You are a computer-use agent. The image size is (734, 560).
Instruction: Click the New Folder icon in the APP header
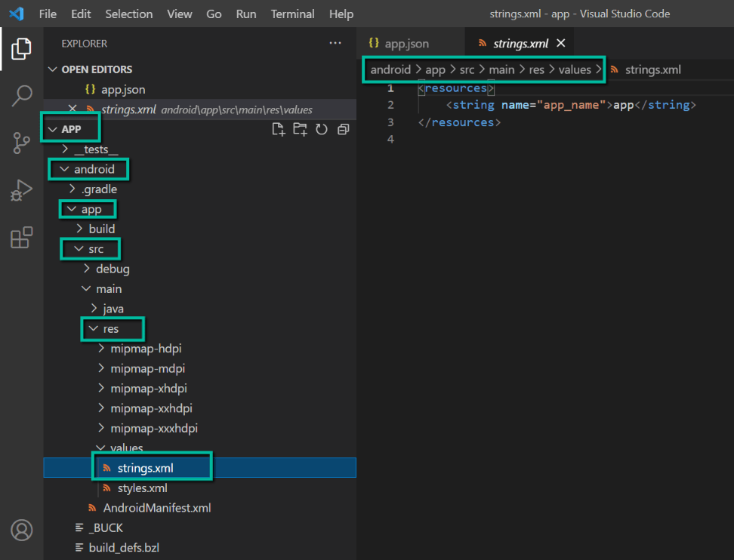(x=300, y=129)
